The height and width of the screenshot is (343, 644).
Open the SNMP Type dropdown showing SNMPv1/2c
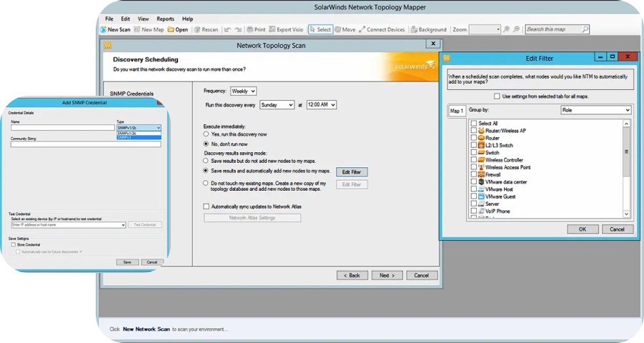[139, 128]
